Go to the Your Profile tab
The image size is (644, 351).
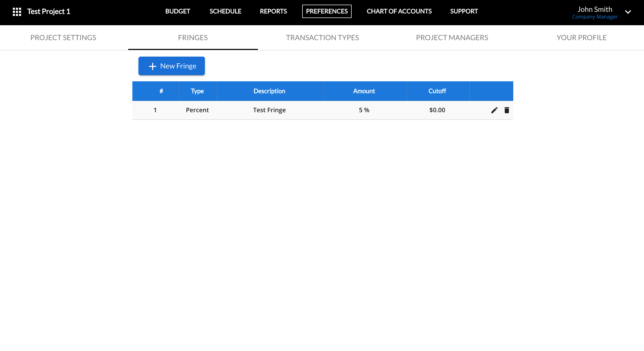click(x=581, y=38)
